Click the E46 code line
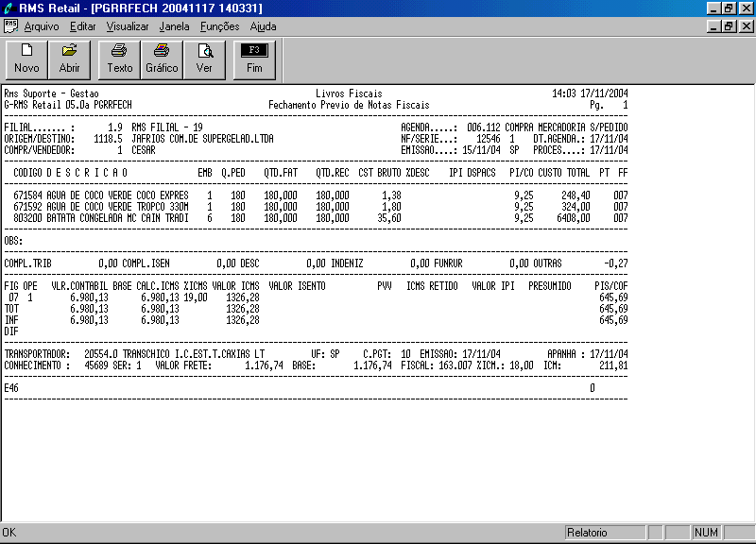 (11, 388)
